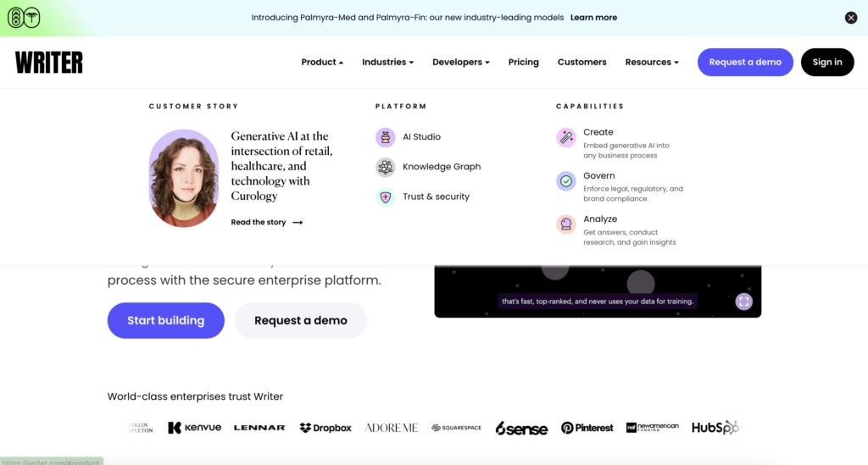Image resolution: width=868 pixels, height=465 pixels.
Task: Click the Analyze capability icon
Action: pos(565,224)
